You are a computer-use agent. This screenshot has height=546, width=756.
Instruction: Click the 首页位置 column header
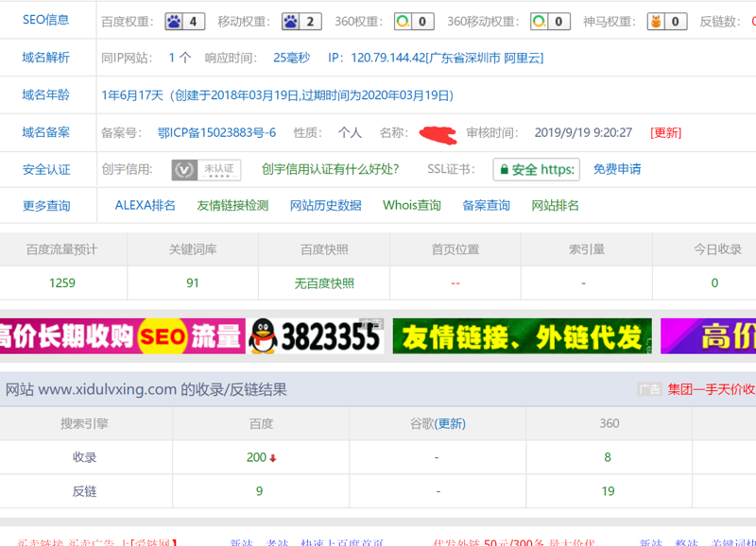click(455, 249)
